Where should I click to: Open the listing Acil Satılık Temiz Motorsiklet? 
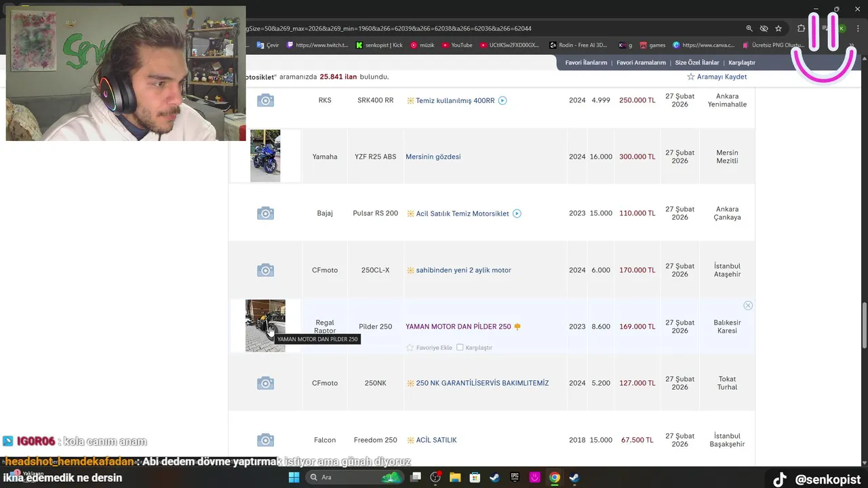(x=462, y=213)
